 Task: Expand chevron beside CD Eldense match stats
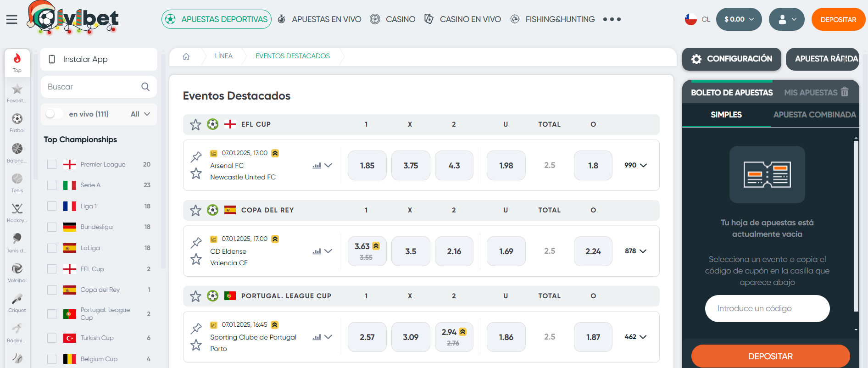328,251
